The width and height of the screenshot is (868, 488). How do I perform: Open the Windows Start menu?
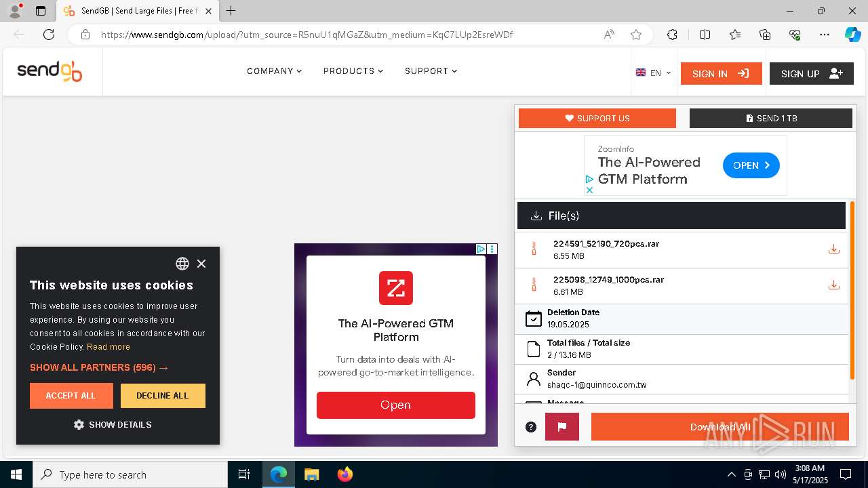(x=16, y=474)
